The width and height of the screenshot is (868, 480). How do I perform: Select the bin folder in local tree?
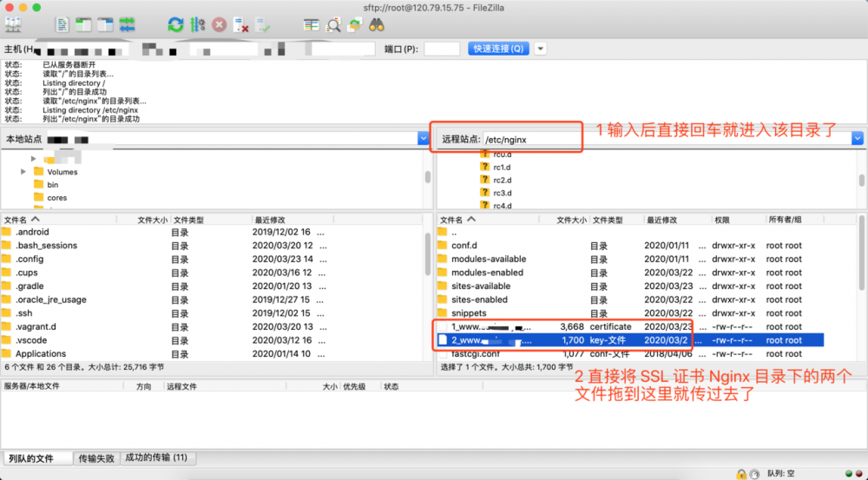46,185
